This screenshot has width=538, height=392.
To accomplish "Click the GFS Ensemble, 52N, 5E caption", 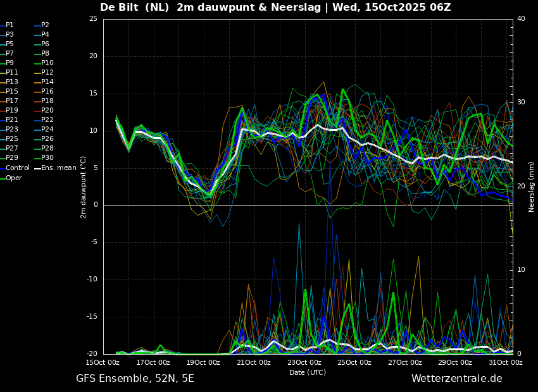I will (x=135, y=379).
